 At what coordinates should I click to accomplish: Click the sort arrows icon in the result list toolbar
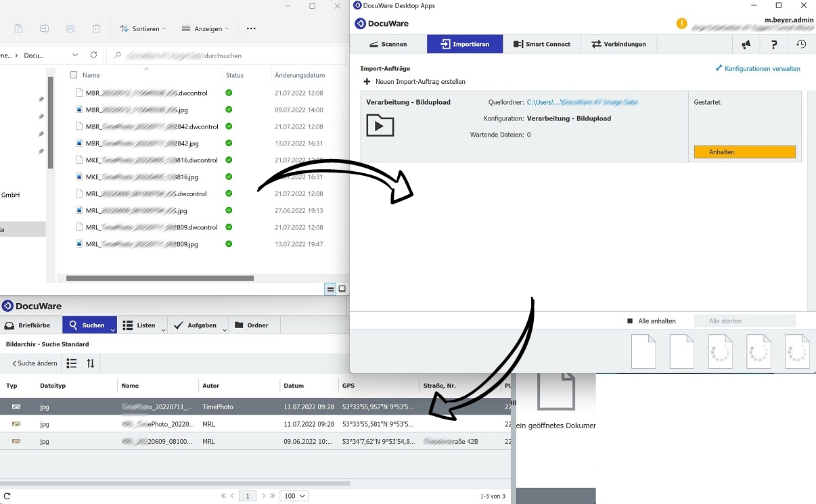point(91,363)
